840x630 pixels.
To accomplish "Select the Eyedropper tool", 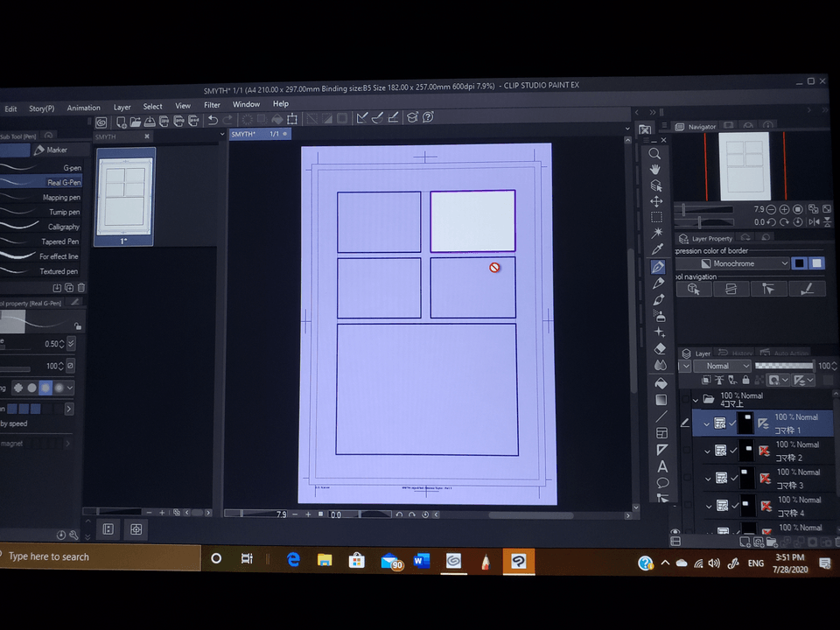I will coord(657,249).
